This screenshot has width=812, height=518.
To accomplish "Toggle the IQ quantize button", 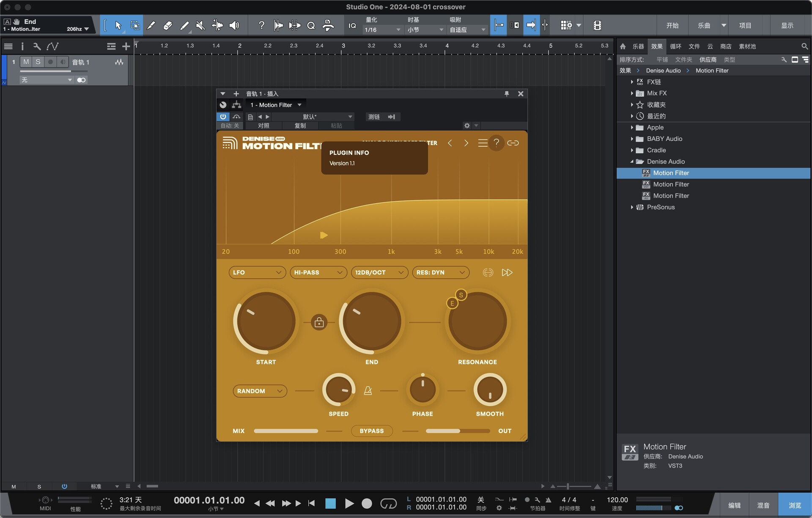I will (x=352, y=26).
